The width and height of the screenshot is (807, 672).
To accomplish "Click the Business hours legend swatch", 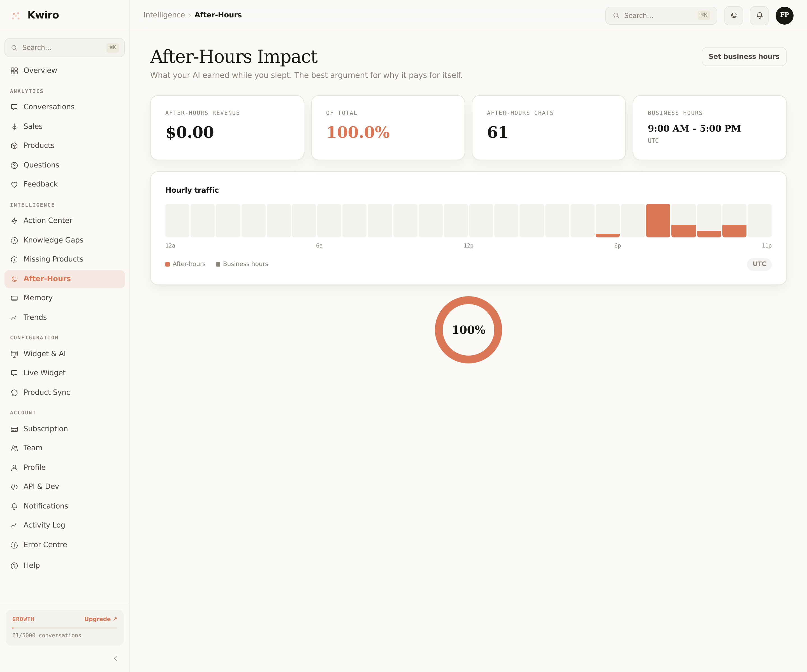I will 218,264.
